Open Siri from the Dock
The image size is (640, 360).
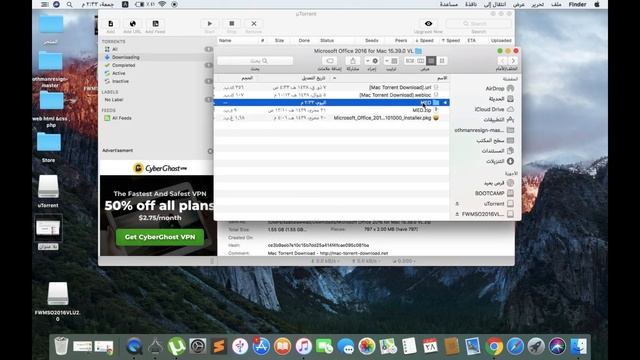[557, 347]
